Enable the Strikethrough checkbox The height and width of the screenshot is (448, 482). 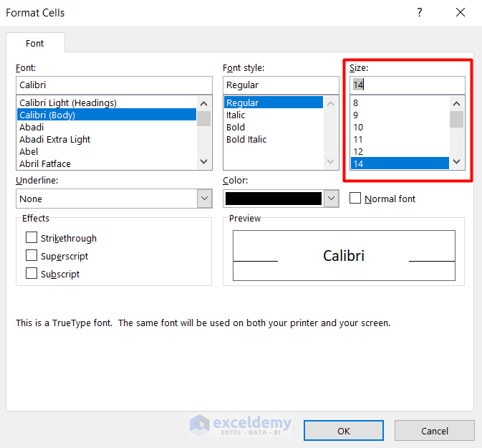click(x=32, y=238)
